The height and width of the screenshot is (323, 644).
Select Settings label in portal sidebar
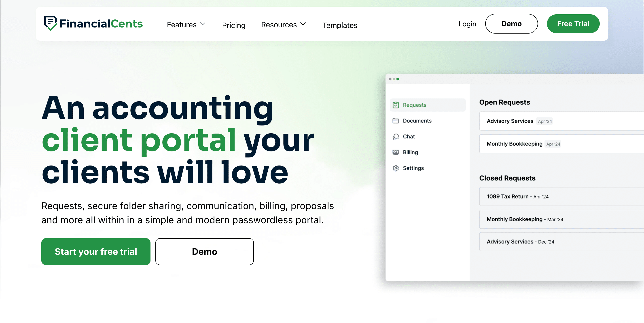[413, 168]
